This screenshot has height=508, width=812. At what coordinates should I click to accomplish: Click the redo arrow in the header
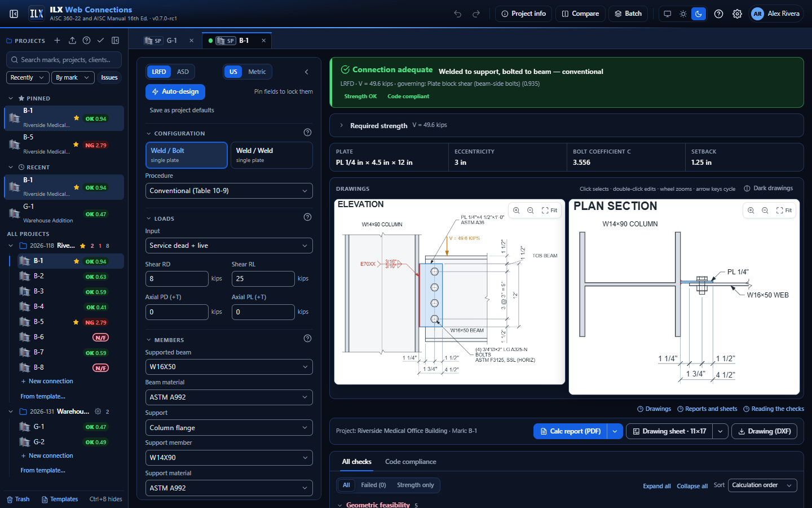tap(476, 14)
